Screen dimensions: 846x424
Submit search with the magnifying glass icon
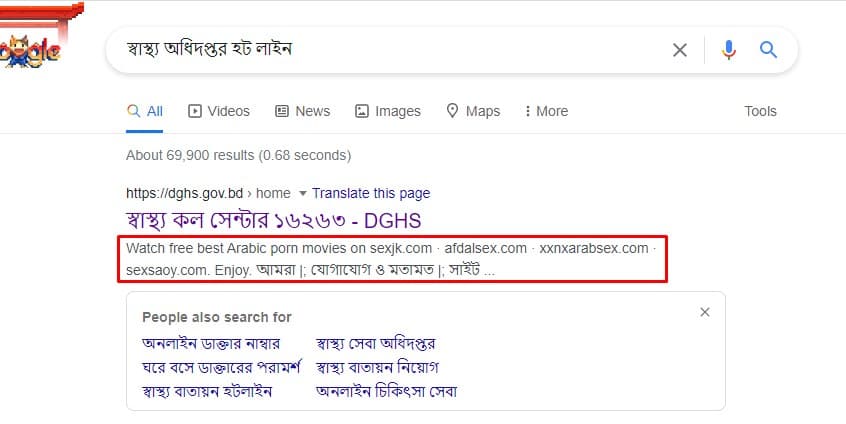[768, 50]
